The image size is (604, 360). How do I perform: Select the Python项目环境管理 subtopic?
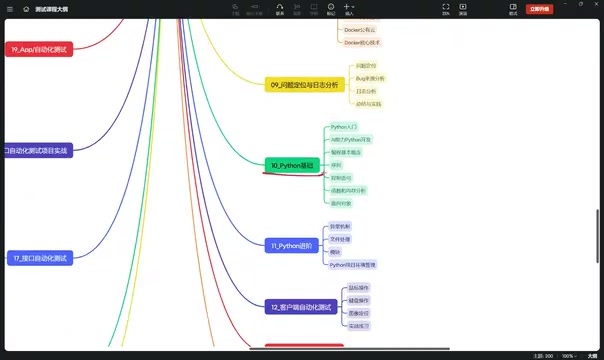(352, 265)
